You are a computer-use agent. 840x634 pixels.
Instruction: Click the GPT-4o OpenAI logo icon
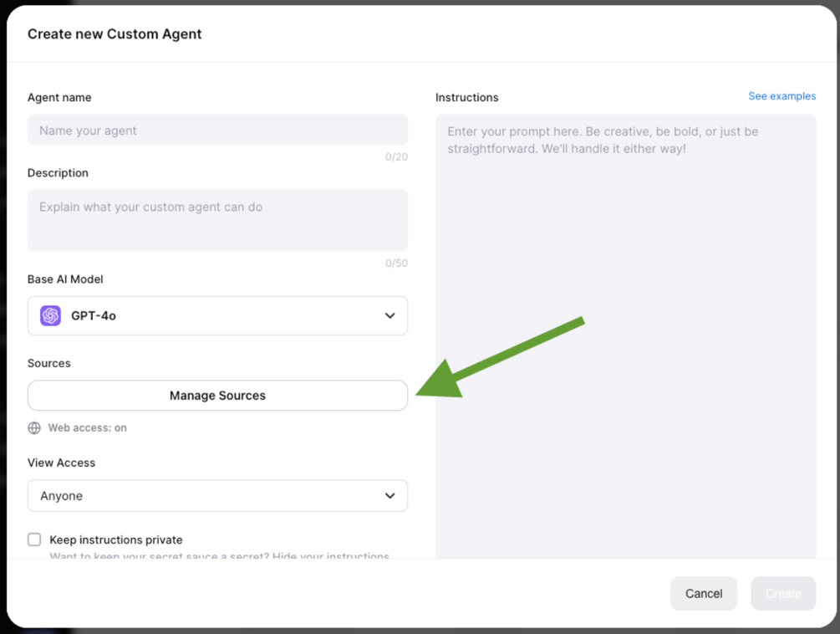coord(49,315)
